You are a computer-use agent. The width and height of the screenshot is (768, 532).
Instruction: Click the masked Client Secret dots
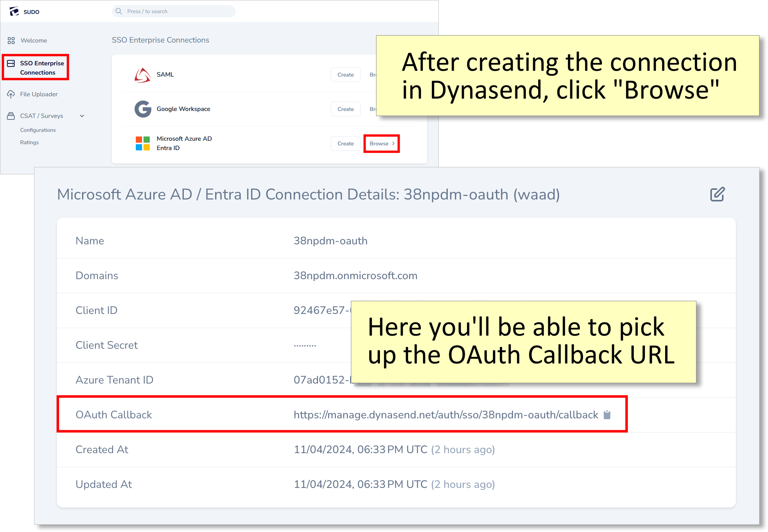click(305, 346)
